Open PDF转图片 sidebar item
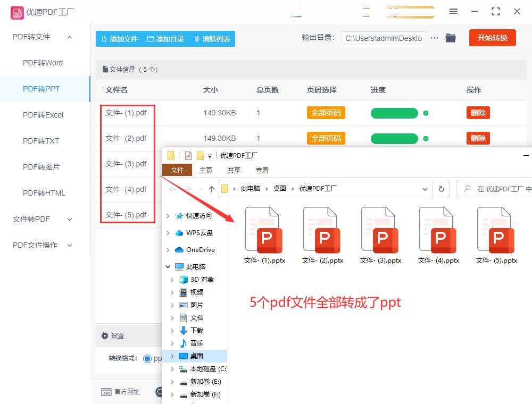 click(41, 167)
